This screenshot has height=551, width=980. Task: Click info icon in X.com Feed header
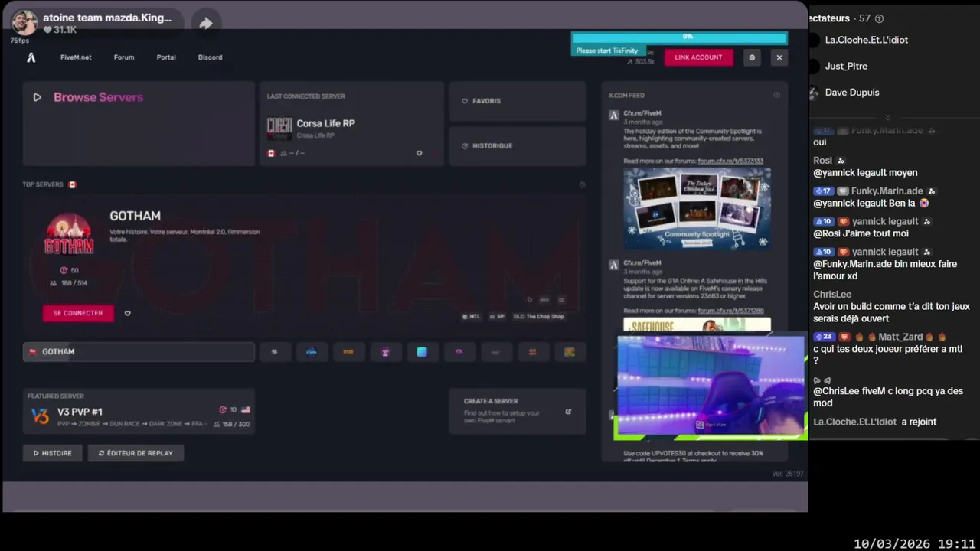coord(776,96)
